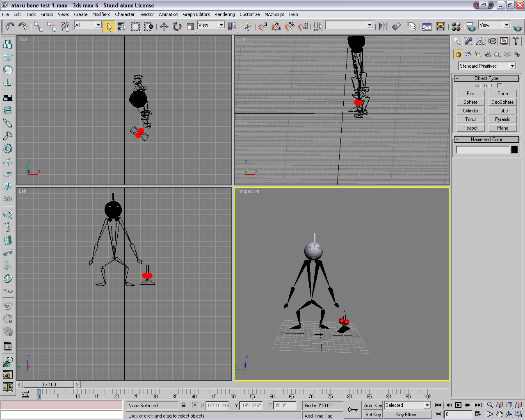
Task: Open the Rendering menu
Action: tap(224, 14)
